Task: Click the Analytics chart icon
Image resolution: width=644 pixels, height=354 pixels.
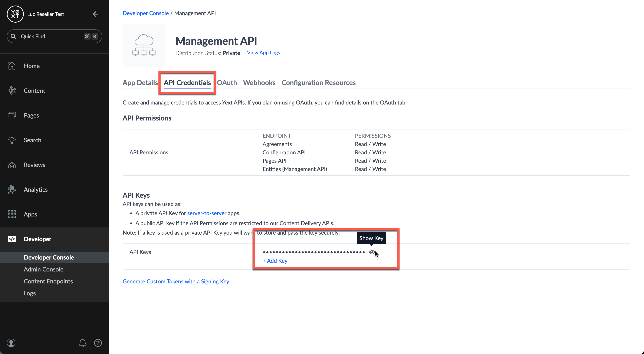Action: [x=12, y=190]
